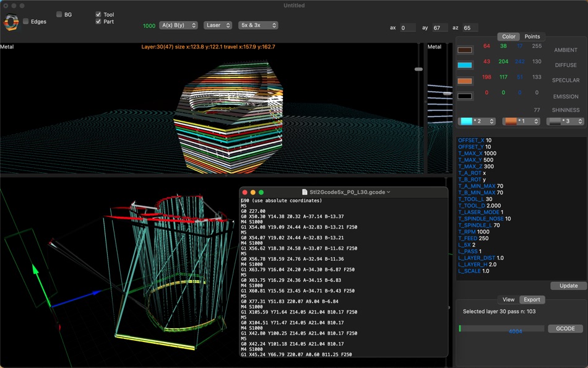Click the G0 Z27.00 gcode line
Viewport: 588px width, 368px height.
(253, 211)
